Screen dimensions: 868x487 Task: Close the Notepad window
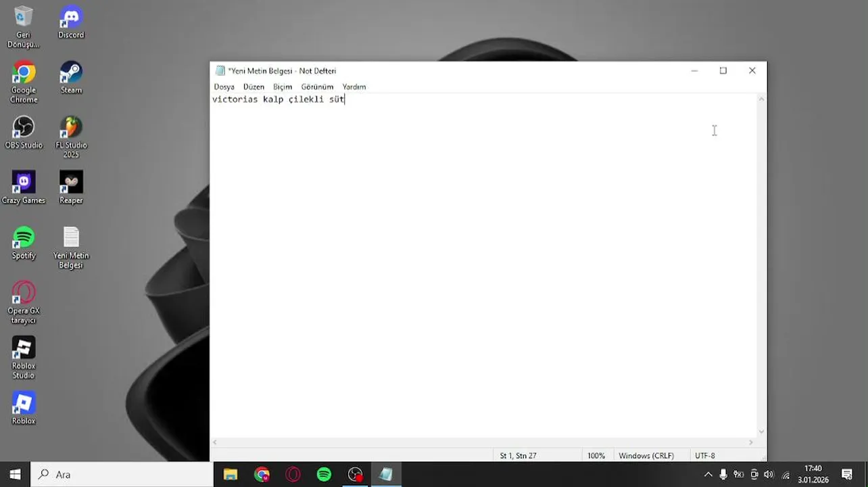(x=752, y=70)
